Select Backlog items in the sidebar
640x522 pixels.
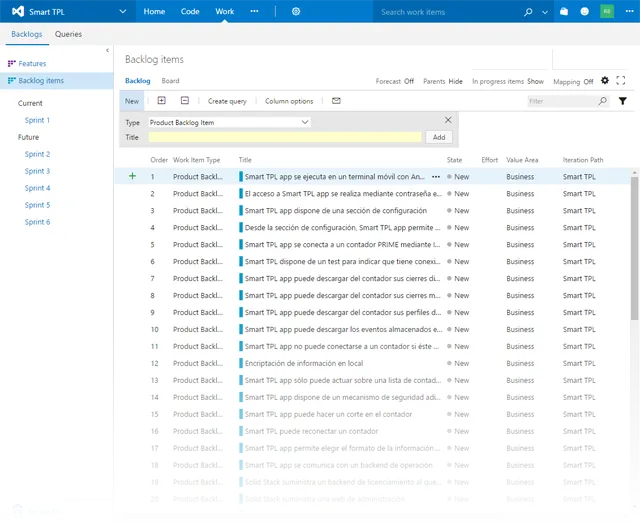(x=41, y=80)
